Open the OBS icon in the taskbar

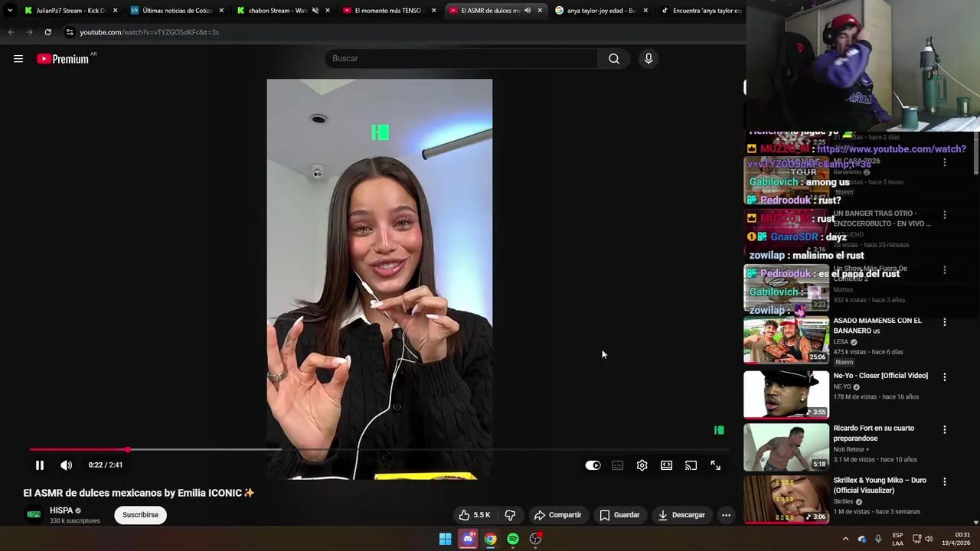tap(536, 539)
